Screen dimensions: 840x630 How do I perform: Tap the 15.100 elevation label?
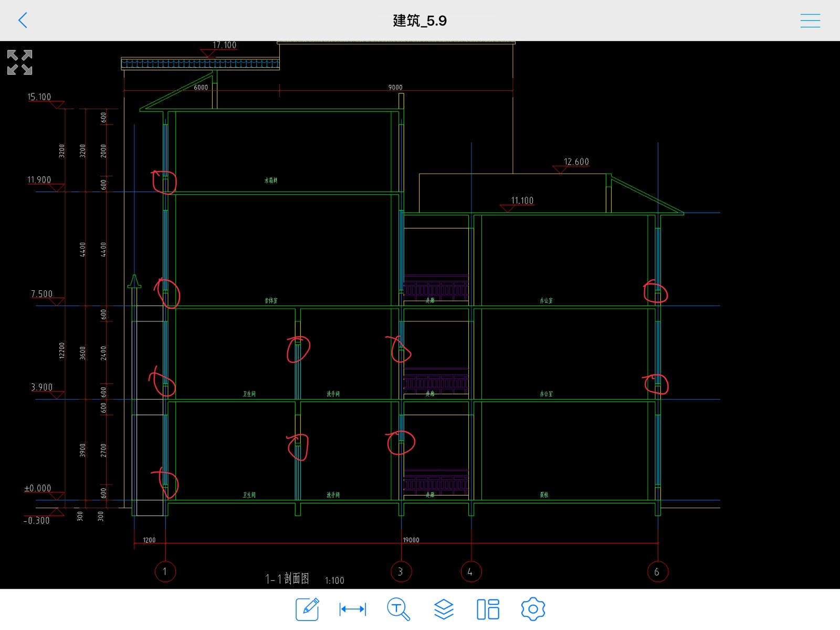tap(39, 97)
